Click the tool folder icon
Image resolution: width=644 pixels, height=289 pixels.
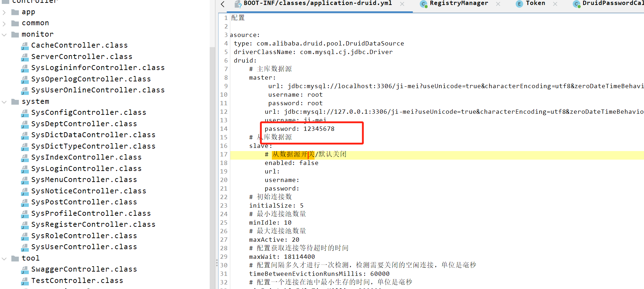pos(15,258)
